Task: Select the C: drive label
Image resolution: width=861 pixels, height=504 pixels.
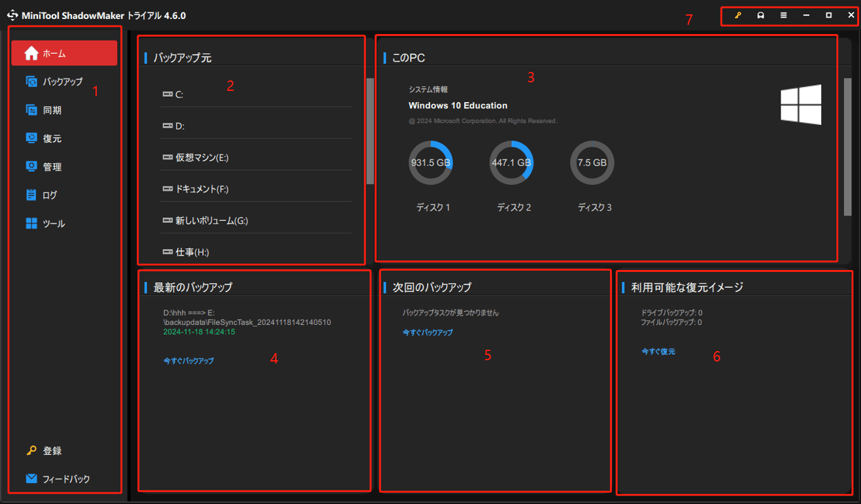Action: point(179,95)
